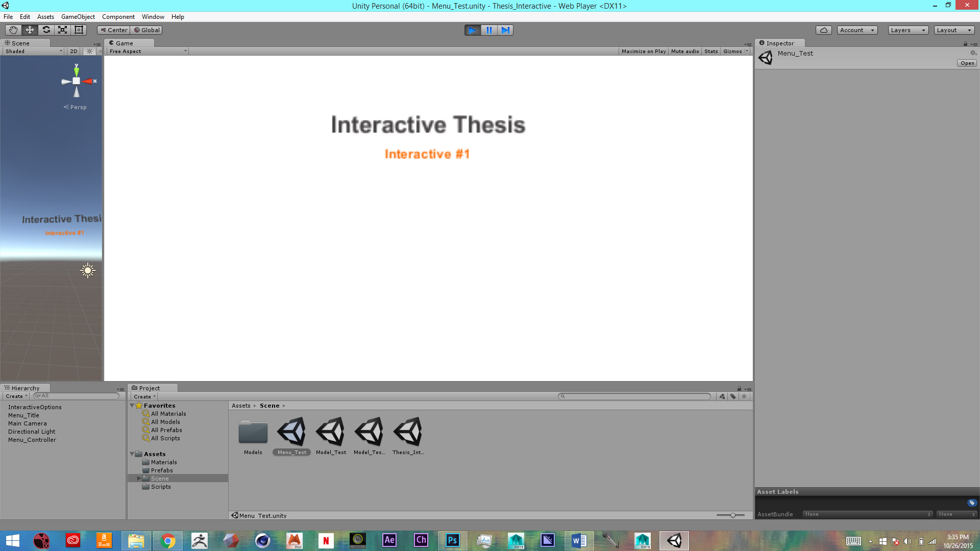Image resolution: width=980 pixels, height=551 pixels.
Task: Click the Hierarchy search field
Action: (76, 396)
